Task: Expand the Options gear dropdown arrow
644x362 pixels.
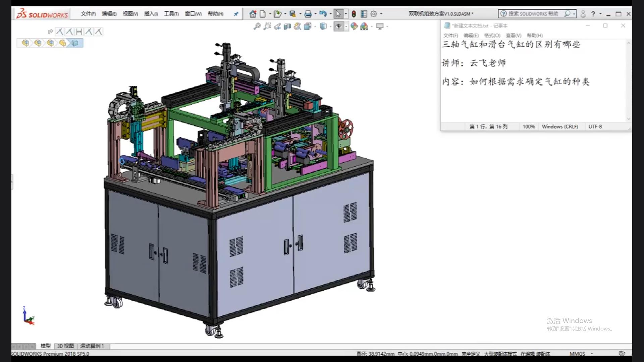Action: tap(381, 14)
